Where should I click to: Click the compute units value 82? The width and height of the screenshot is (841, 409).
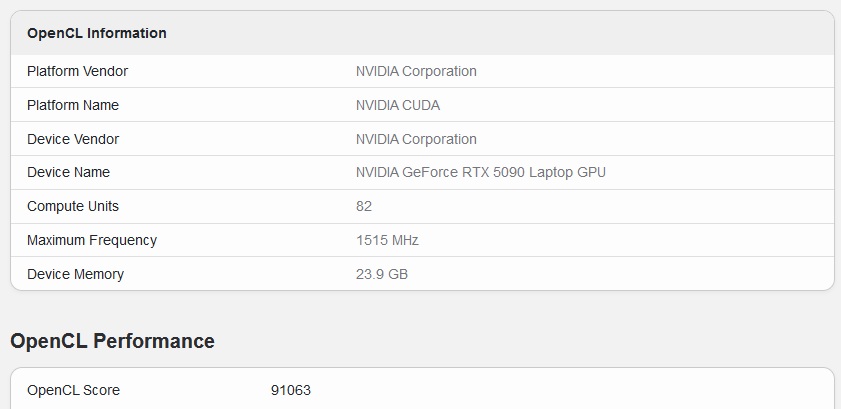(x=364, y=206)
